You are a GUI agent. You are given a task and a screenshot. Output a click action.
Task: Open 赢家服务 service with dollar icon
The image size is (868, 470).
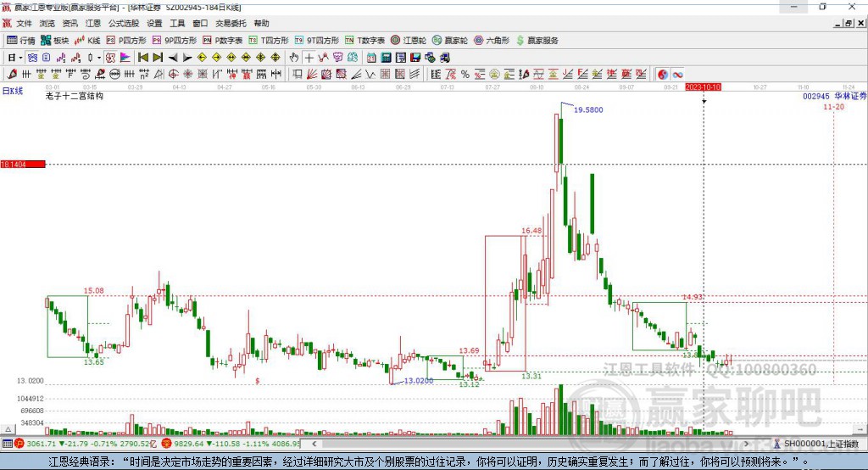coord(537,41)
